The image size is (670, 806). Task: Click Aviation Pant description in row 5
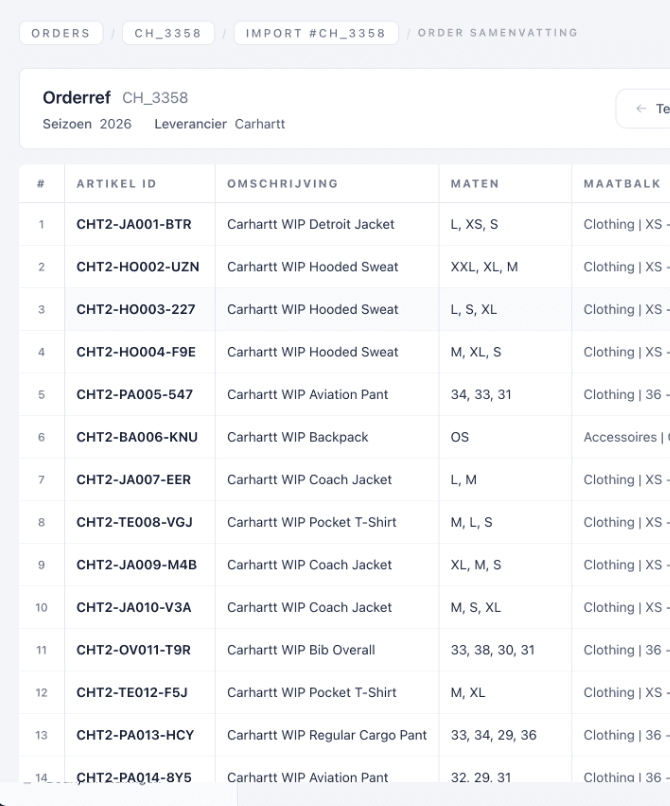point(307,395)
